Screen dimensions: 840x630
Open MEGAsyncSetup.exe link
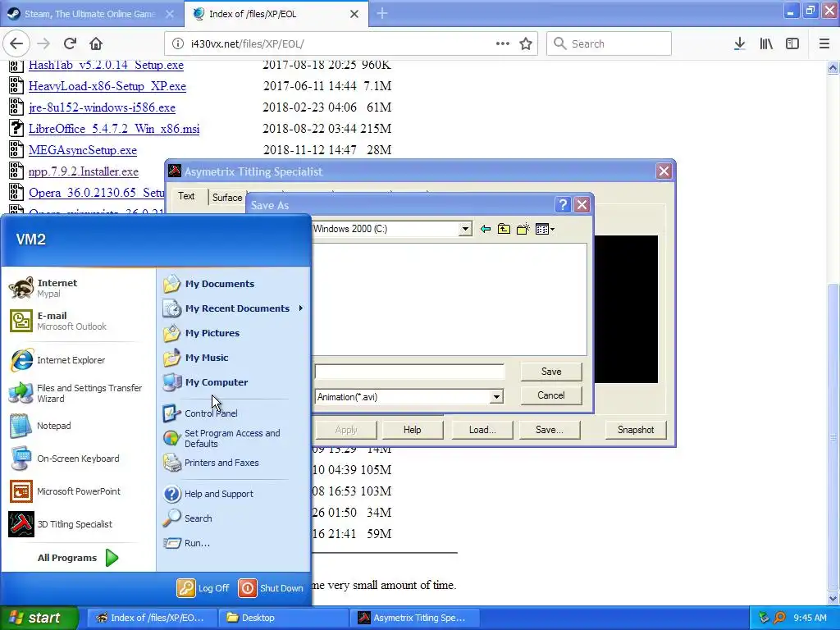click(x=83, y=151)
